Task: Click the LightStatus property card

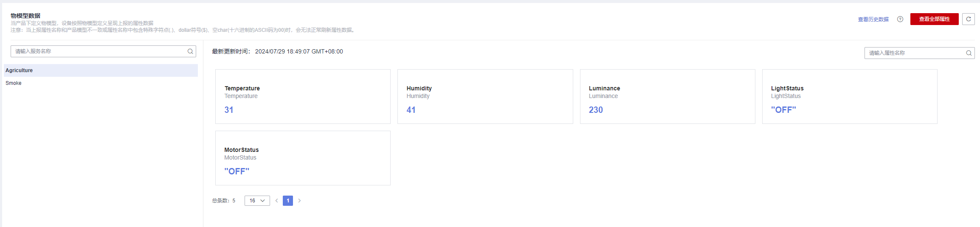Action: [x=849, y=97]
